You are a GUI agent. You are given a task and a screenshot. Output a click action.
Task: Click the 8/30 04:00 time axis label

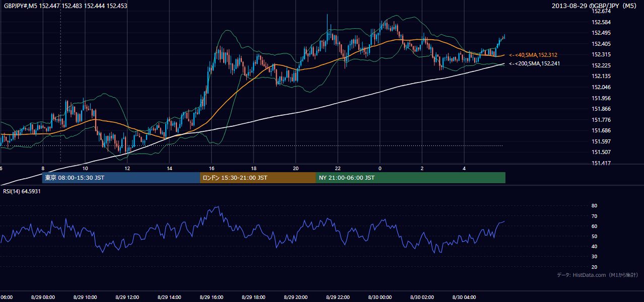coord(464,297)
